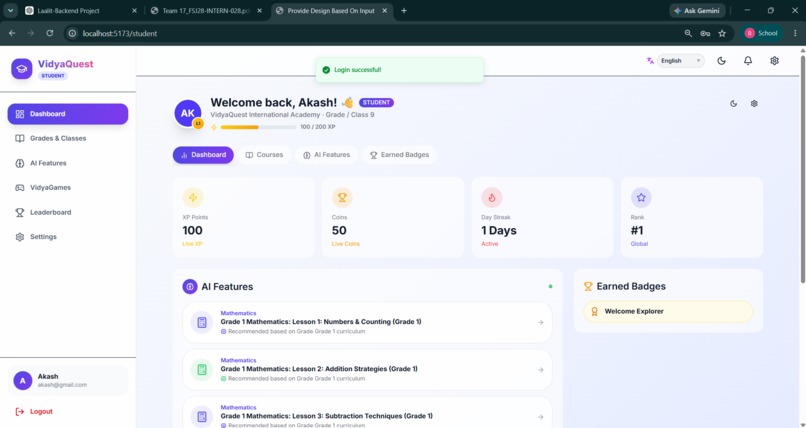Image resolution: width=806 pixels, height=428 pixels.
Task: Reload the page in browser
Action: tap(49, 33)
